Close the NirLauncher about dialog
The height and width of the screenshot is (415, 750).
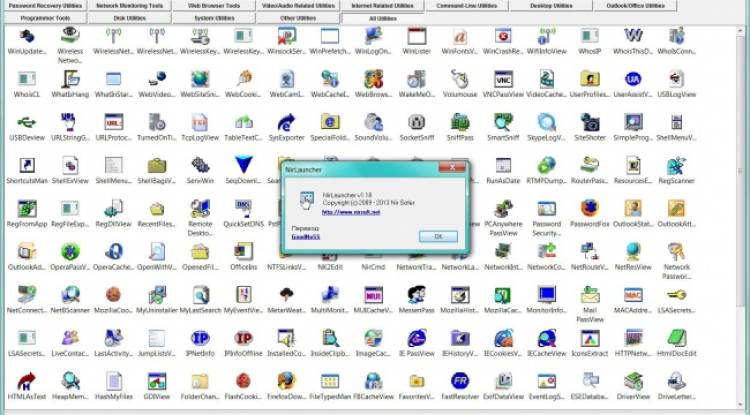[x=452, y=167]
